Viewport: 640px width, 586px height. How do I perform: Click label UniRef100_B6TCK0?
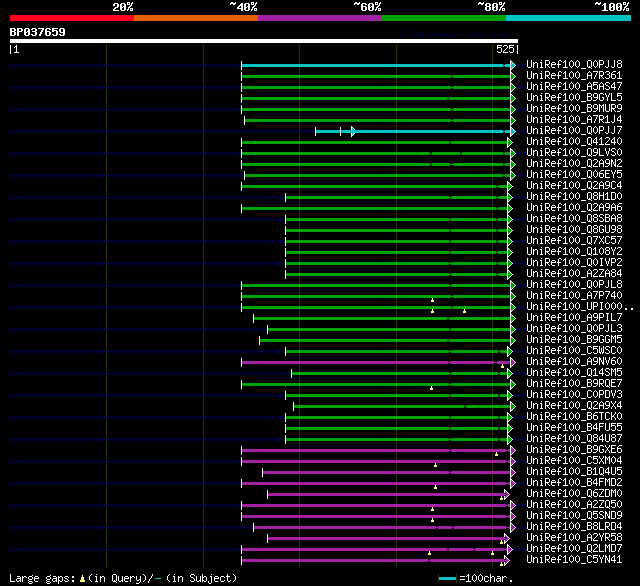574,417
